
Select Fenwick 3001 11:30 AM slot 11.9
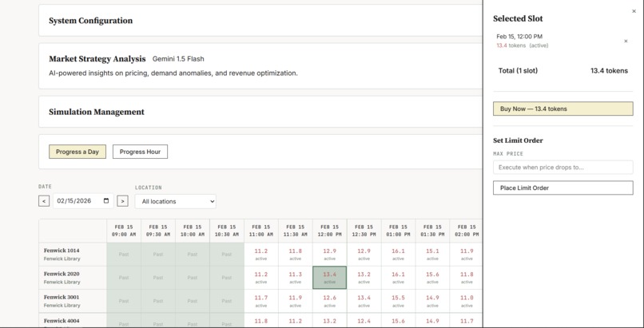point(296,301)
